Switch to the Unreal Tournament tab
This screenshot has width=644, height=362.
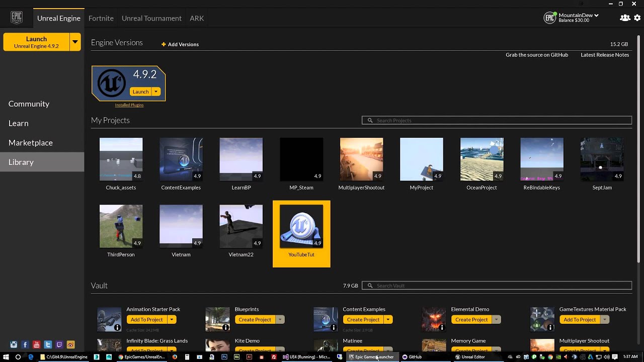point(151,18)
